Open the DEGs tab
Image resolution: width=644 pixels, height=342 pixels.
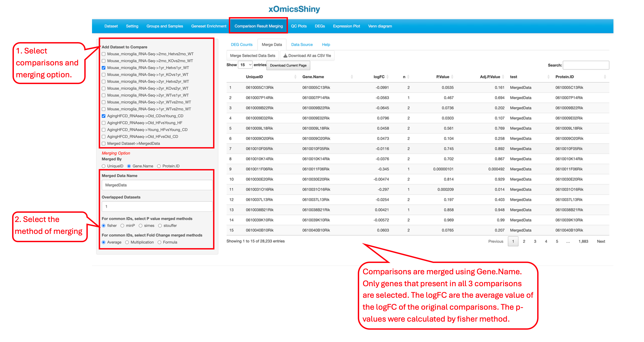pyautogui.click(x=320, y=26)
